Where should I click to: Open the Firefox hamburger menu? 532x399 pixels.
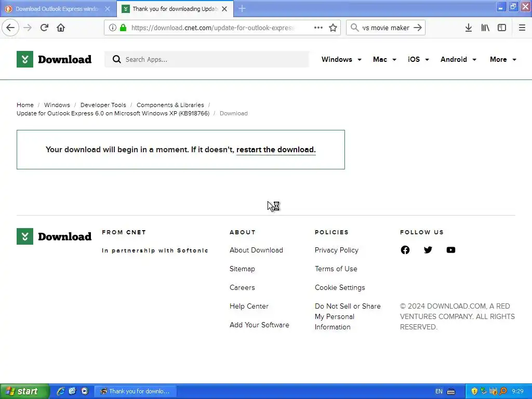click(522, 28)
